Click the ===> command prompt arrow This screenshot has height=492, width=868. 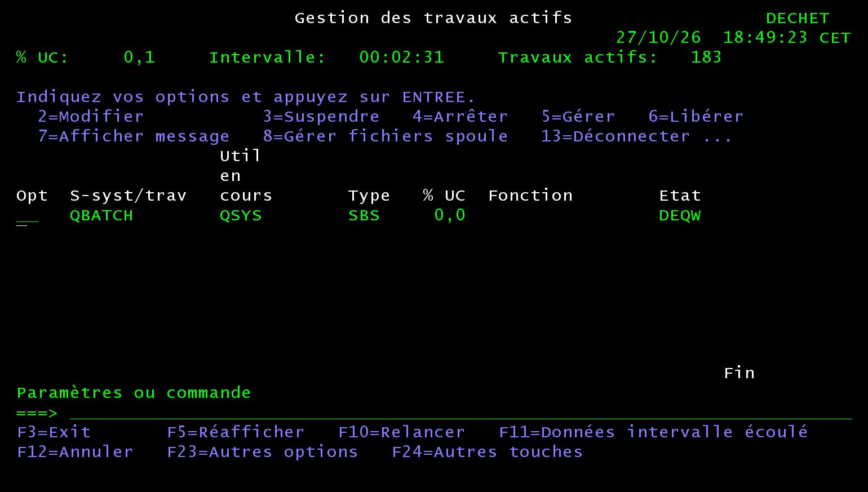click(37, 413)
